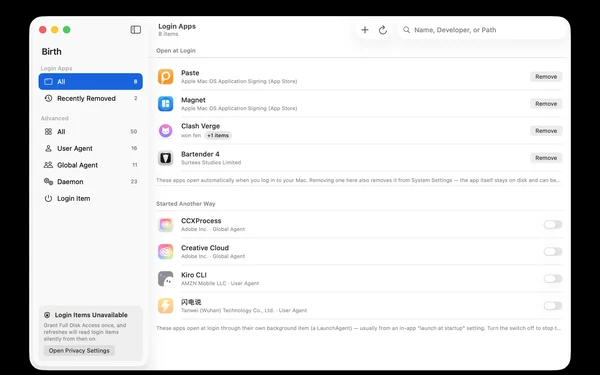
Task: Click the Paste app icon
Action: [x=166, y=77]
